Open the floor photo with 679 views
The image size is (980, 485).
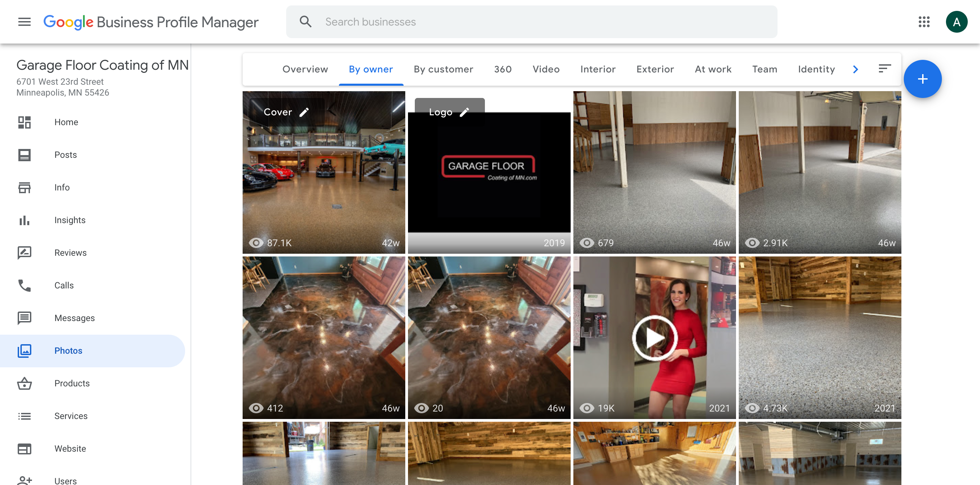654,172
